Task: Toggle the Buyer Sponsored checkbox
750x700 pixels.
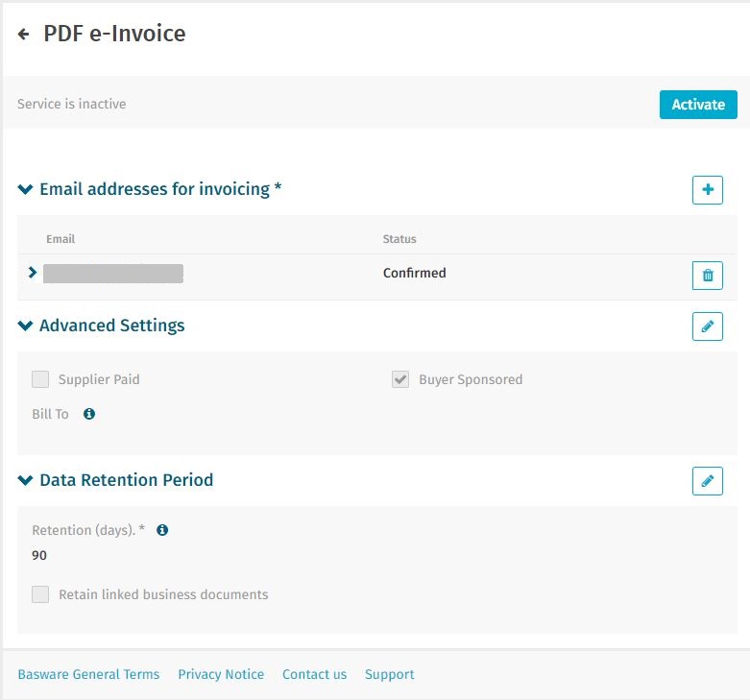Action: click(400, 379)
